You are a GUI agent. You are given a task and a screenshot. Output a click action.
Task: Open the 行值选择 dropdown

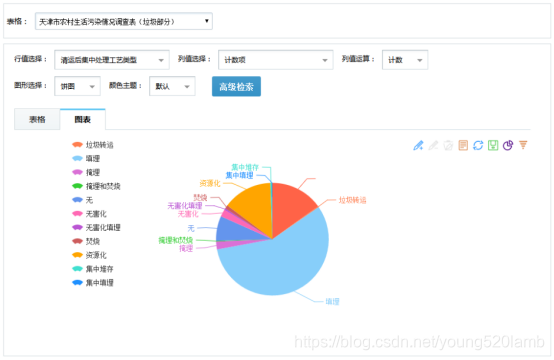112,60
